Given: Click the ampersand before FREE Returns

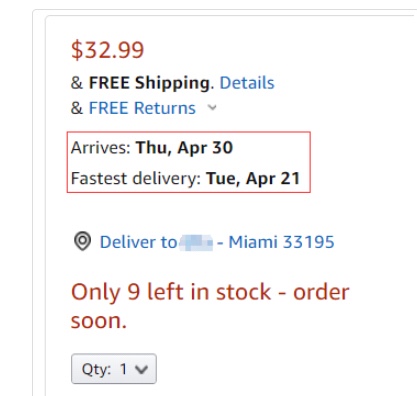Looking at the screenshot, I should point(77,108).
